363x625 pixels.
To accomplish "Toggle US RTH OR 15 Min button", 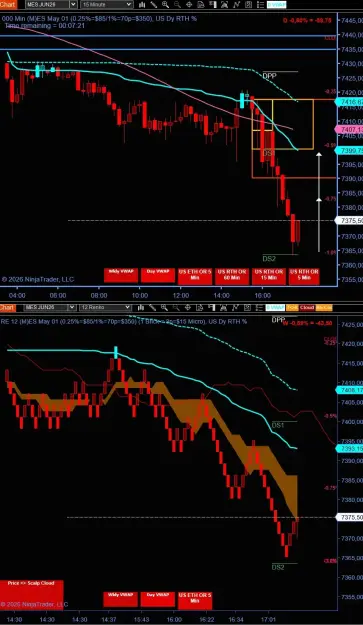I will click(269, 276).
